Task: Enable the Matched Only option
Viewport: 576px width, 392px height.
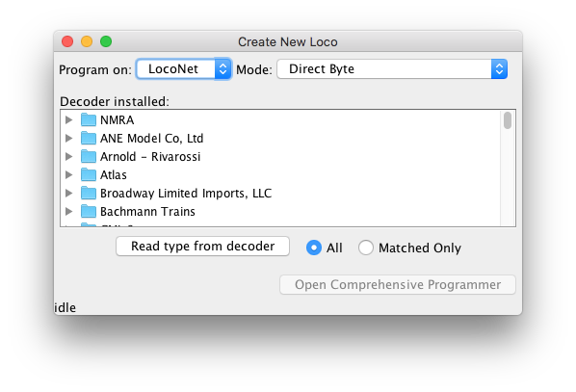Action: [366, 248]
